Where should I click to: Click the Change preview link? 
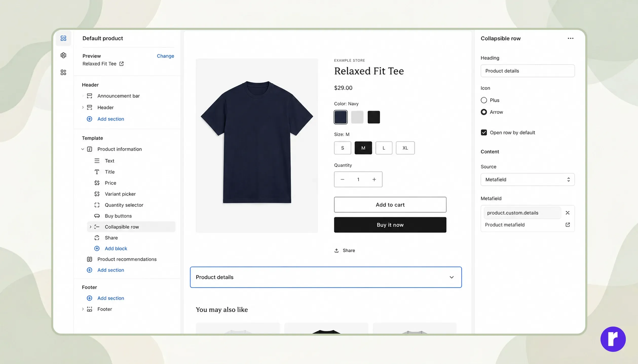(165, 56)
